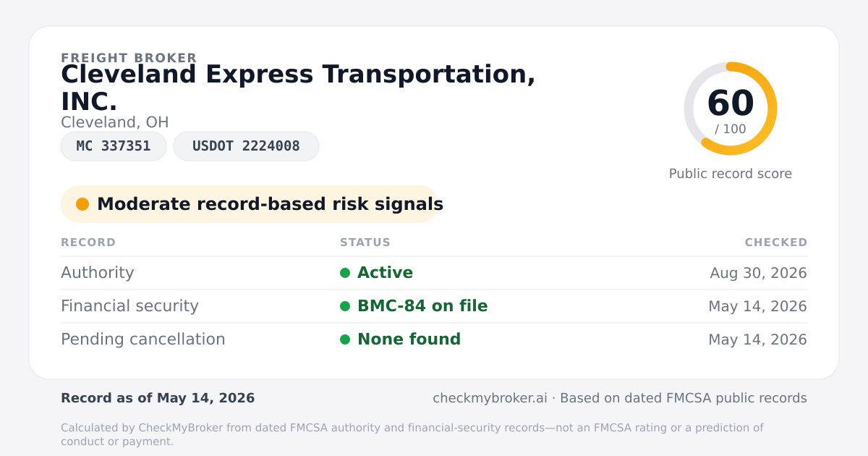This screenshot has height=456, width=868.
Task: Click the Aug 30, 2026 checked date
Action: pos(759,273)
